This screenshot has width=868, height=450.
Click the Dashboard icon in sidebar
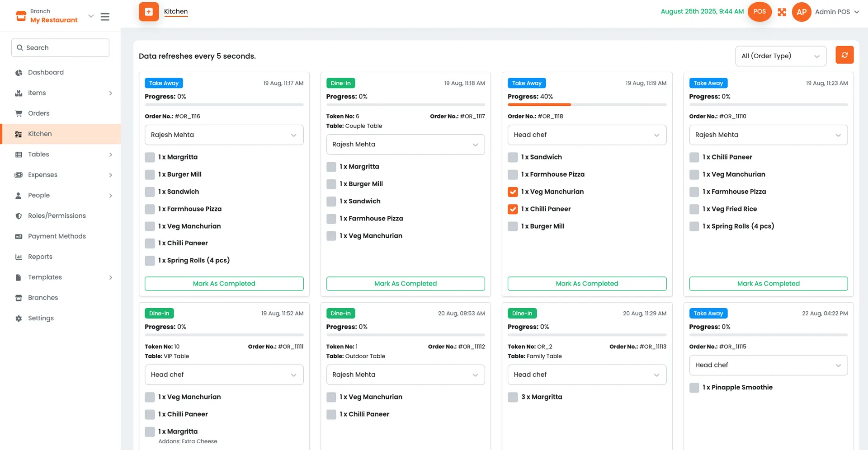[x=19, y=73]
